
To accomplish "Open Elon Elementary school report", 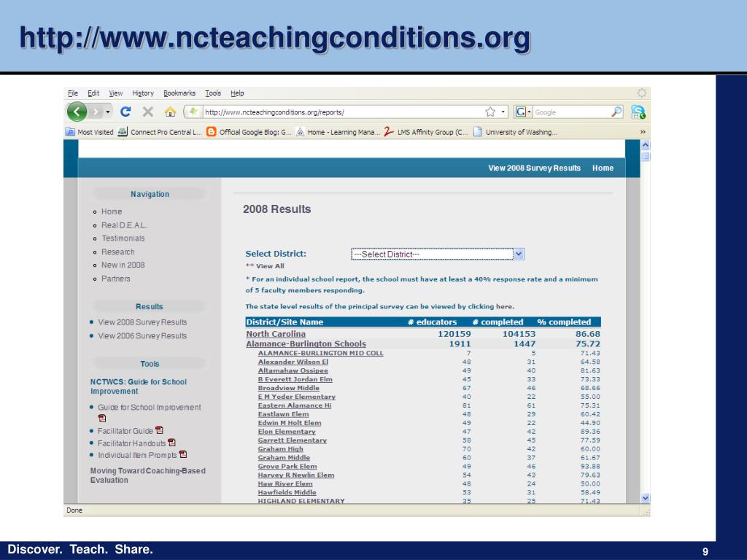I will pyautogui.click(x=287, y=432).
